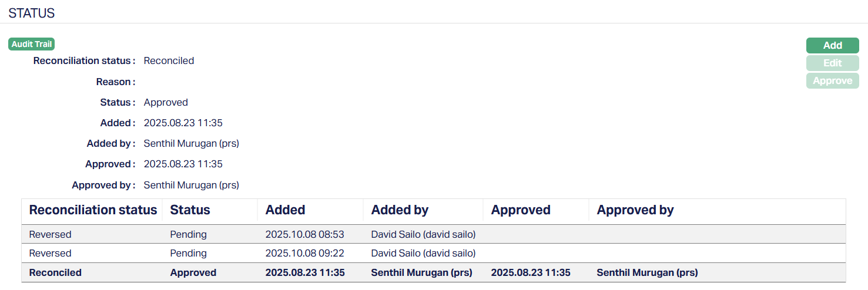Click Senthil Murugan in table's Added by column
The image size is (868, 290).
pyautogui.click(x=421, y=272)
